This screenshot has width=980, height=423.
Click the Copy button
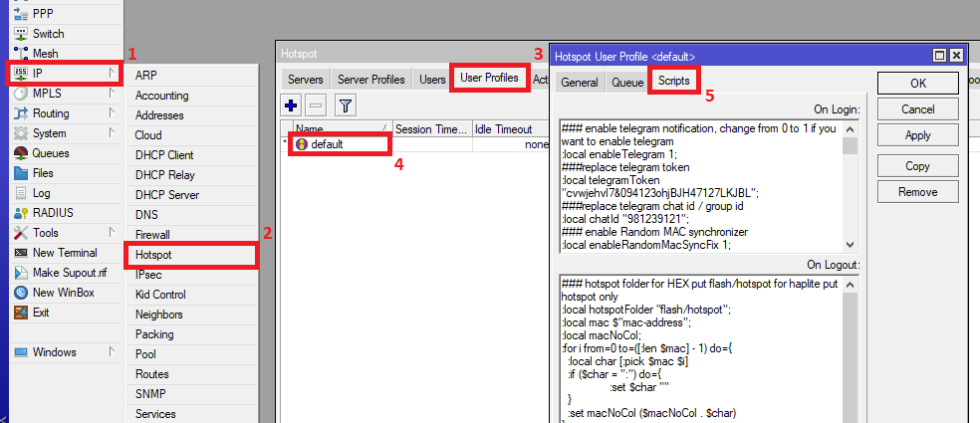[918, 166]
